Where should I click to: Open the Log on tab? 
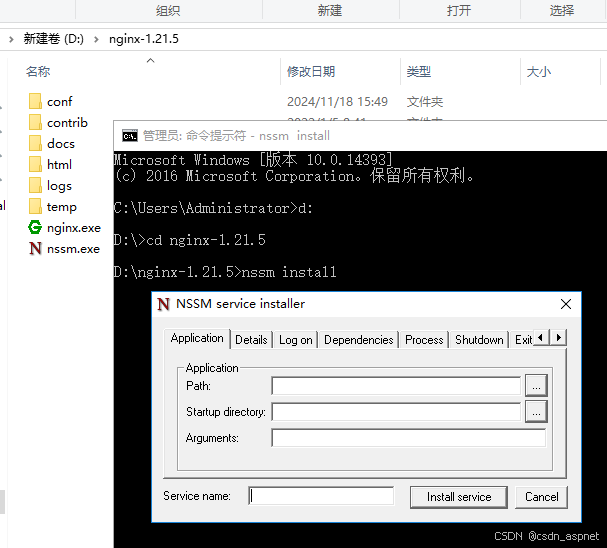(295, 340)
